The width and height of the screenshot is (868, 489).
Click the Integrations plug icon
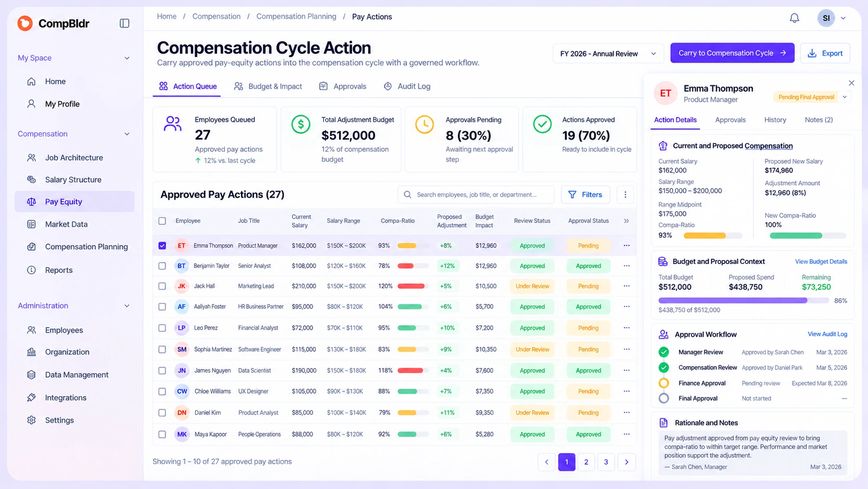coord(32,398)
